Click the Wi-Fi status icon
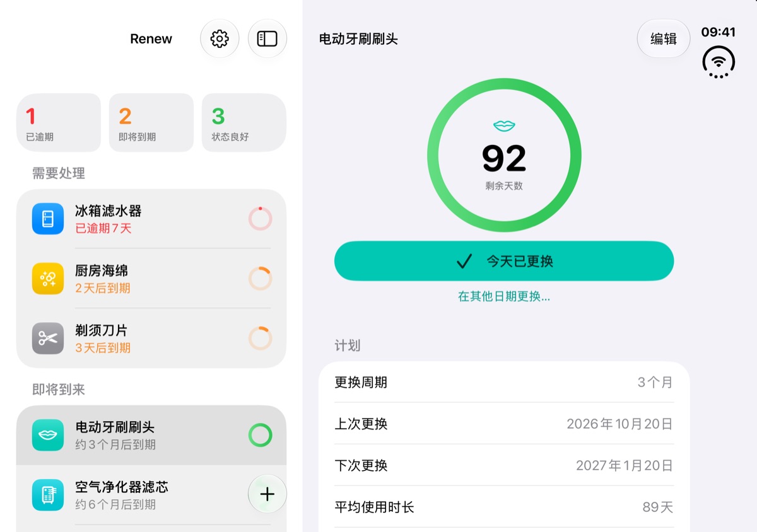This screenshot has height=532, width=757. (x=719, y=62)
